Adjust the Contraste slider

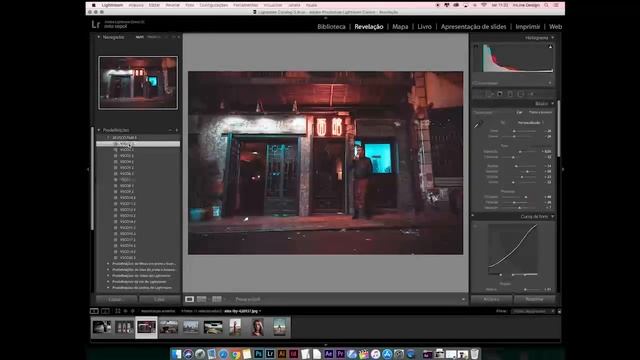click(x=513, y=157)
